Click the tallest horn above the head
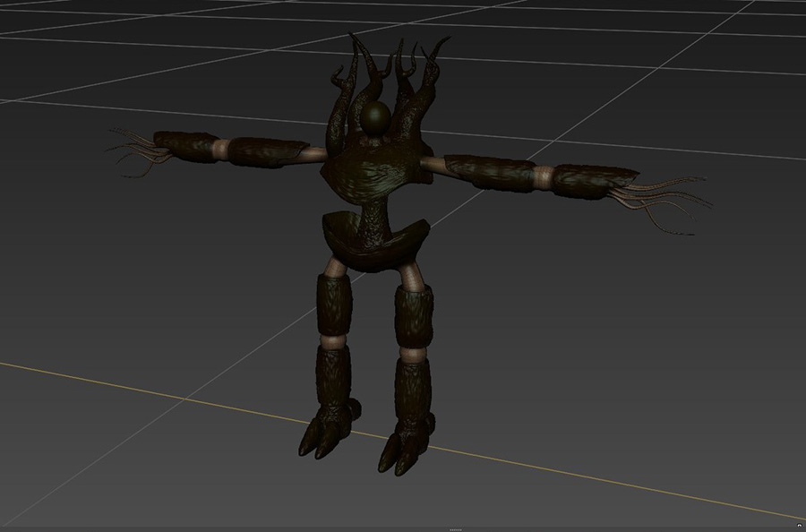The image size is (806, 532). 364,67
